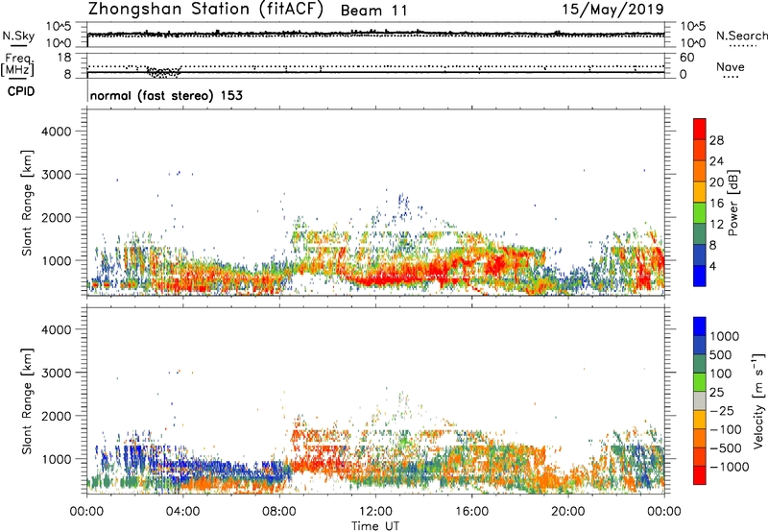
Task: Click the 15/May/2019 date label
Action: pos(613,10)
